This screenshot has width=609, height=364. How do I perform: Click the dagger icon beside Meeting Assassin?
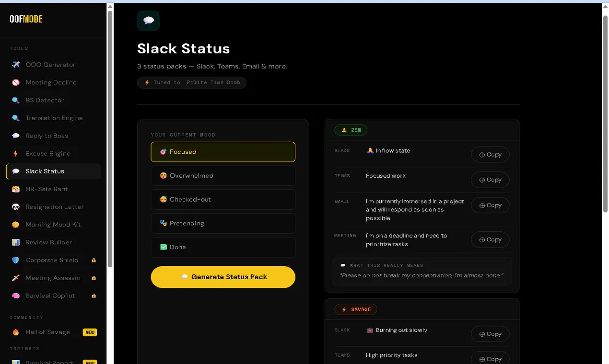pos(16,277)
